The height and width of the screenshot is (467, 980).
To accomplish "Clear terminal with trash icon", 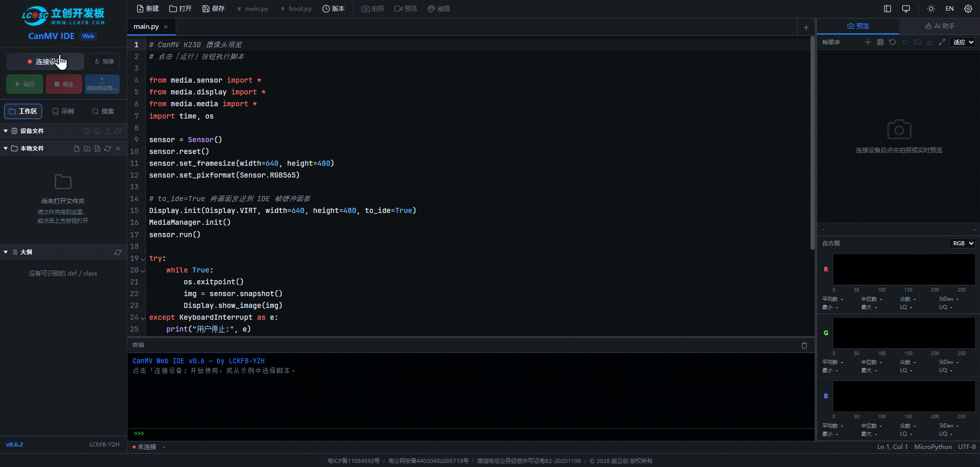I will point(804,345).
